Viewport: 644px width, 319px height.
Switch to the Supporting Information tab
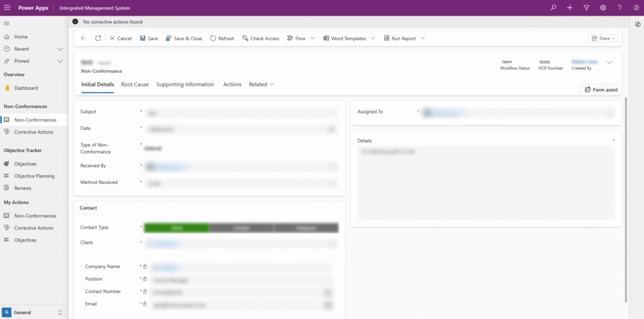185,84
